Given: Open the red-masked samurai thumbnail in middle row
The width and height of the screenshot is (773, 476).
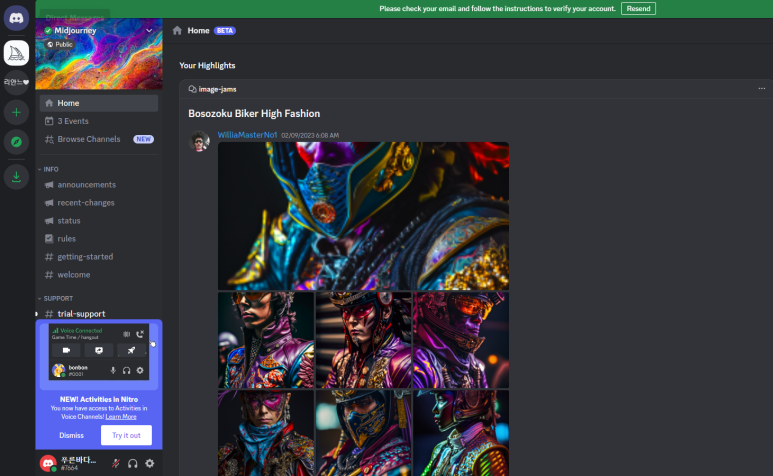Looking at the screenshot, I should (363, 340).
